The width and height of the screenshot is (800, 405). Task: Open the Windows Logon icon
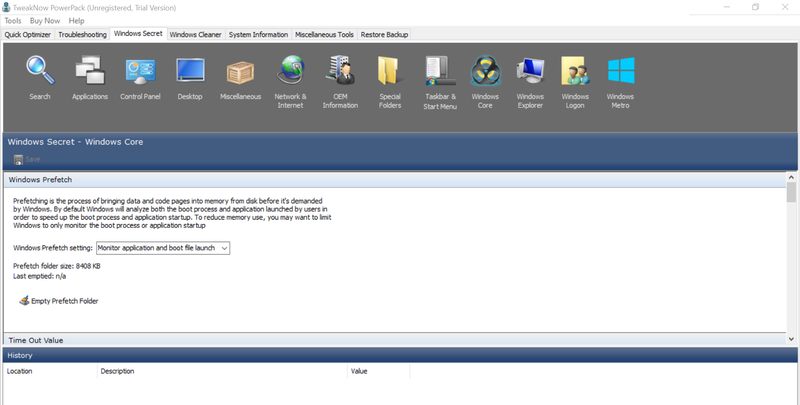coord(575,70)
